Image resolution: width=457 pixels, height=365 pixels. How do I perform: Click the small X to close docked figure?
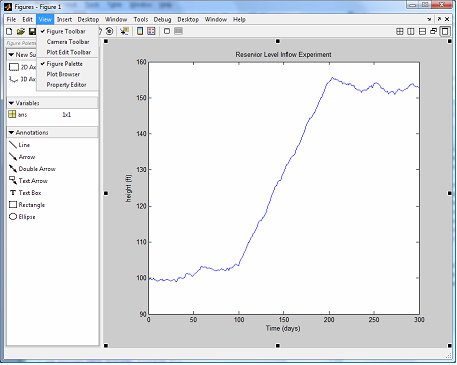click(447, 19)
